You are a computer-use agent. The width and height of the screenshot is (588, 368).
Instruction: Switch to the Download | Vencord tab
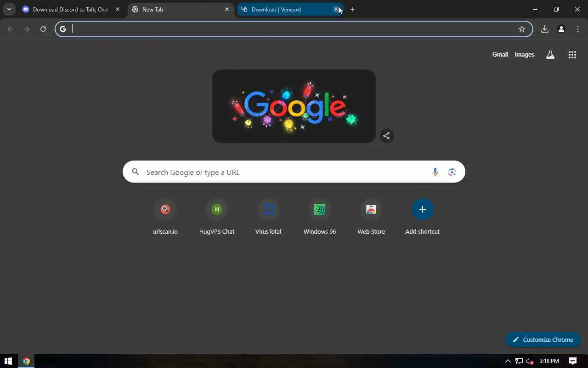[x=290, y=9]
